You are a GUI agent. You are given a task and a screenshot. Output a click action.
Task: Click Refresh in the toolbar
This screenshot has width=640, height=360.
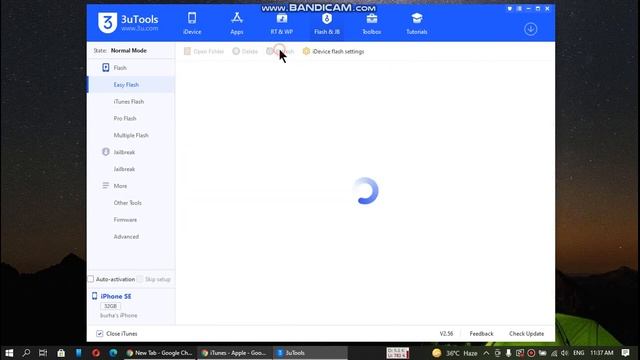[x=280, y=51]
